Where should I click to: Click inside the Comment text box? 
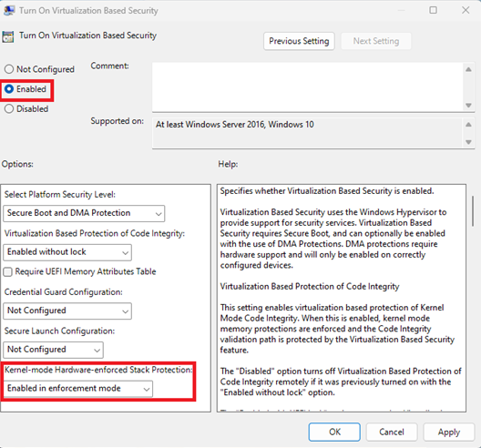tap(308, 87)
